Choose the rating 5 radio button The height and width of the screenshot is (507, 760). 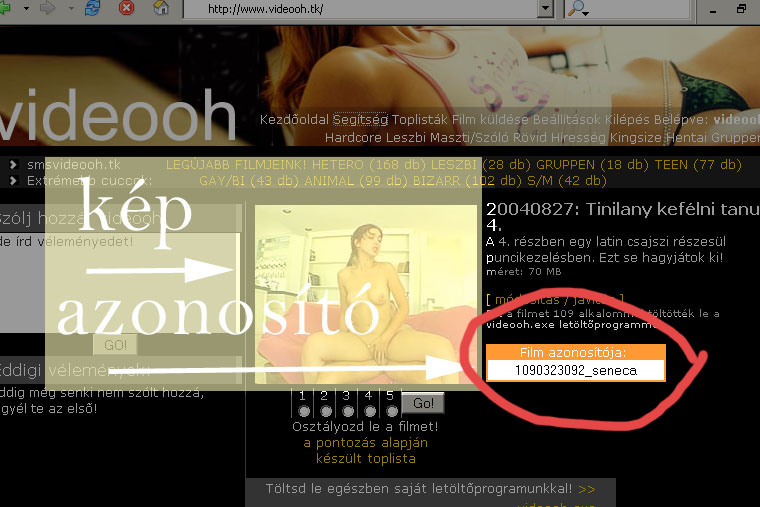point(391,411)
